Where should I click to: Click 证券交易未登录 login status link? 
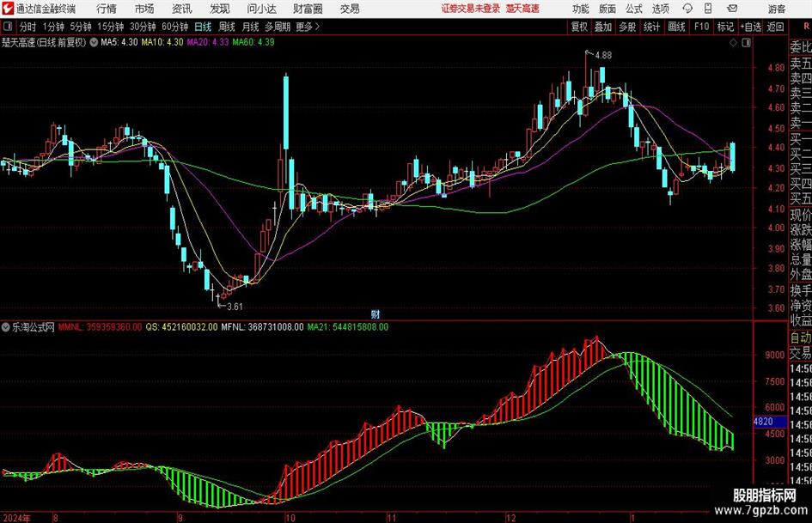click(x=471, y=9)
